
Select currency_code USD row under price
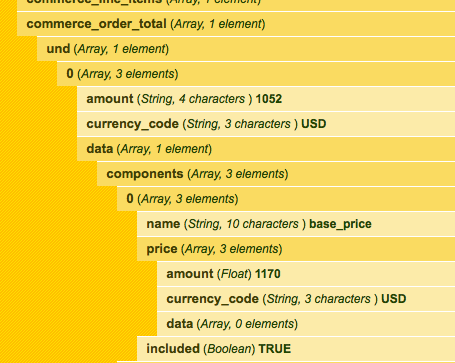306,299
